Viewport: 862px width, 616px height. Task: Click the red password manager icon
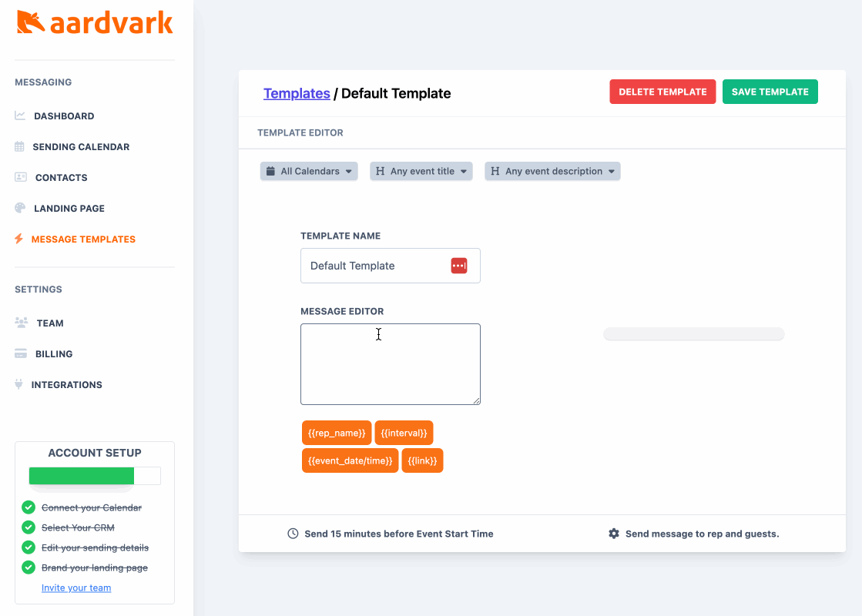(x=459, y=266)
